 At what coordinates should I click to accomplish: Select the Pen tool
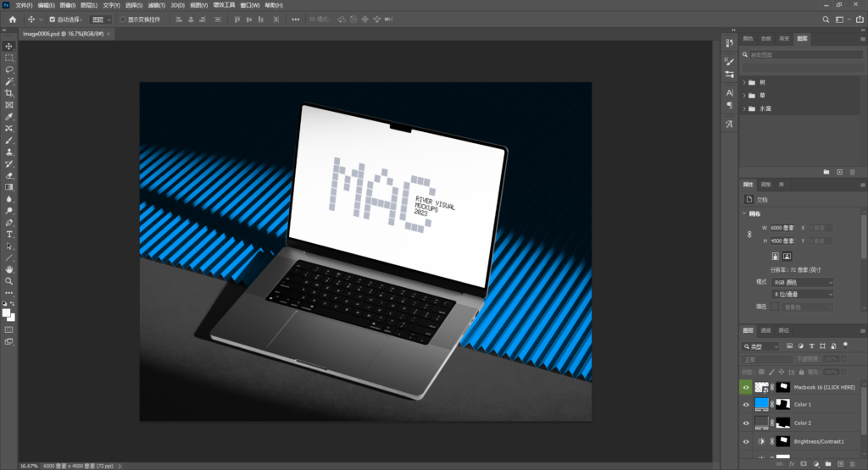click(x=8, y=223)
